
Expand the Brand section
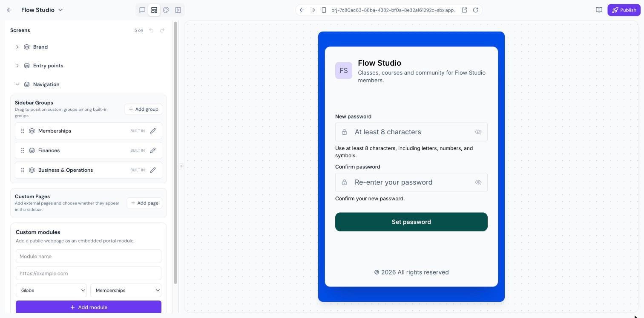coord(17,47)
